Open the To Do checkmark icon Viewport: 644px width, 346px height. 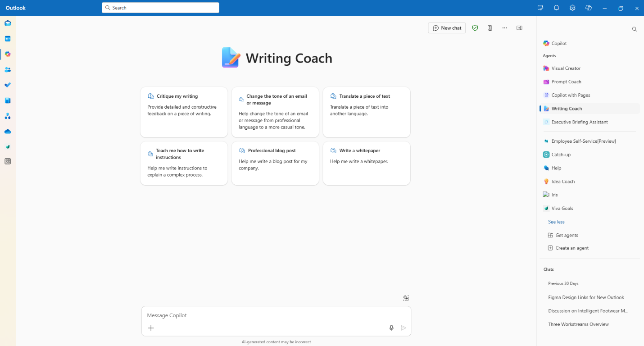pyautogui.click(x=8, y=85)
